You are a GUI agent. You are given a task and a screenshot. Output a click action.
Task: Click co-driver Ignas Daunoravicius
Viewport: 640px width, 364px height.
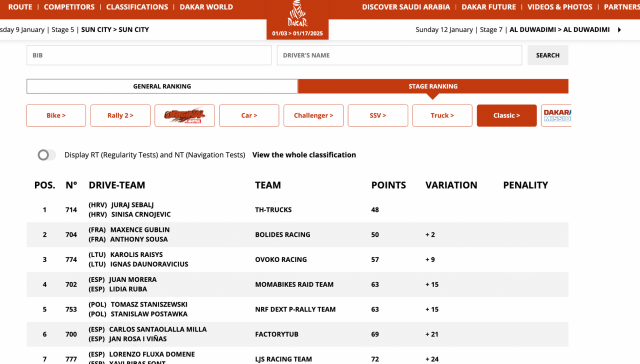pos(149,264)
